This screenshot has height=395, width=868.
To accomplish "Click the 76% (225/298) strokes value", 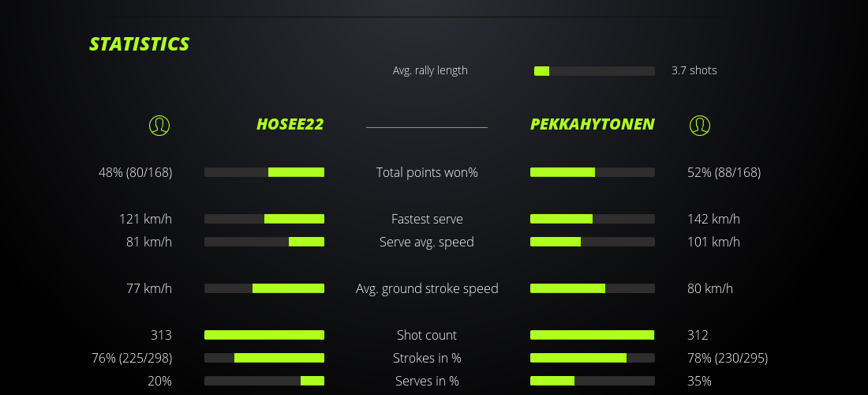I will (x=132, y=358).
